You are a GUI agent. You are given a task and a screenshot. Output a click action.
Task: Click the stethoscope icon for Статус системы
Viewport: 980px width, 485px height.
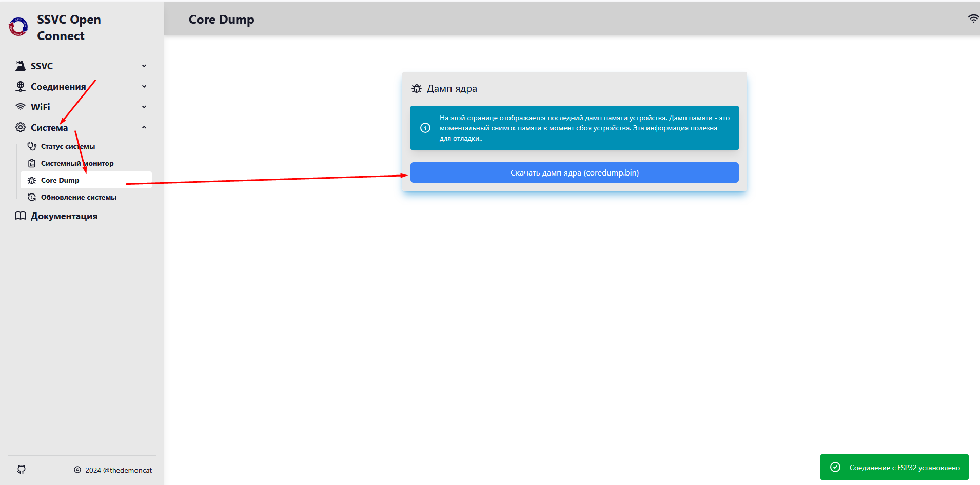pyautogui.click(x=32, y=146)
